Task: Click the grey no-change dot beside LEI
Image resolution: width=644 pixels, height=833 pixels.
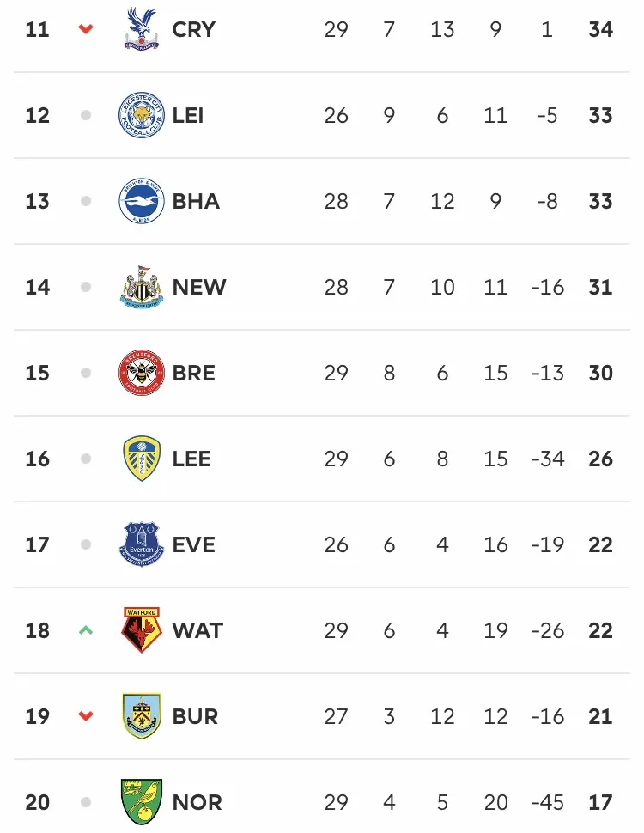Action: (x=86, y=115)
